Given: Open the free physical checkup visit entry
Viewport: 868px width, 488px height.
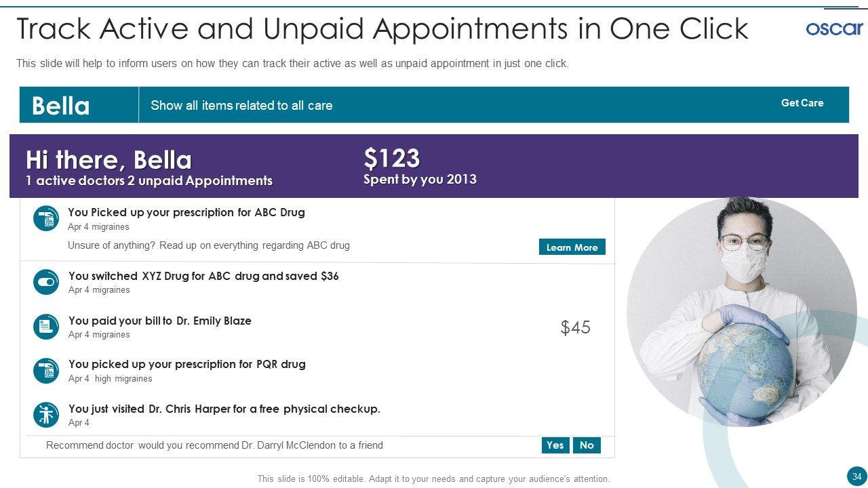Looking at the screenshot, I should tap(224, 409).
